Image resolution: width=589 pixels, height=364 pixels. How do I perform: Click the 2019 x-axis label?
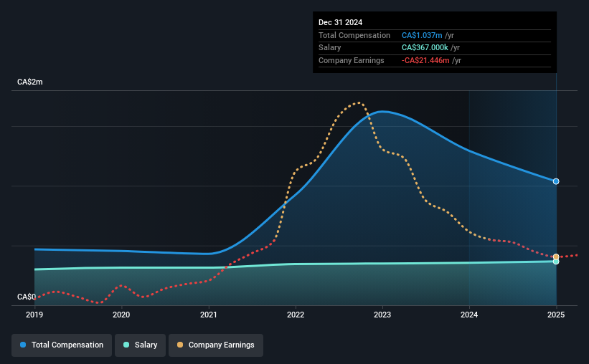click(x=34, y=315)
